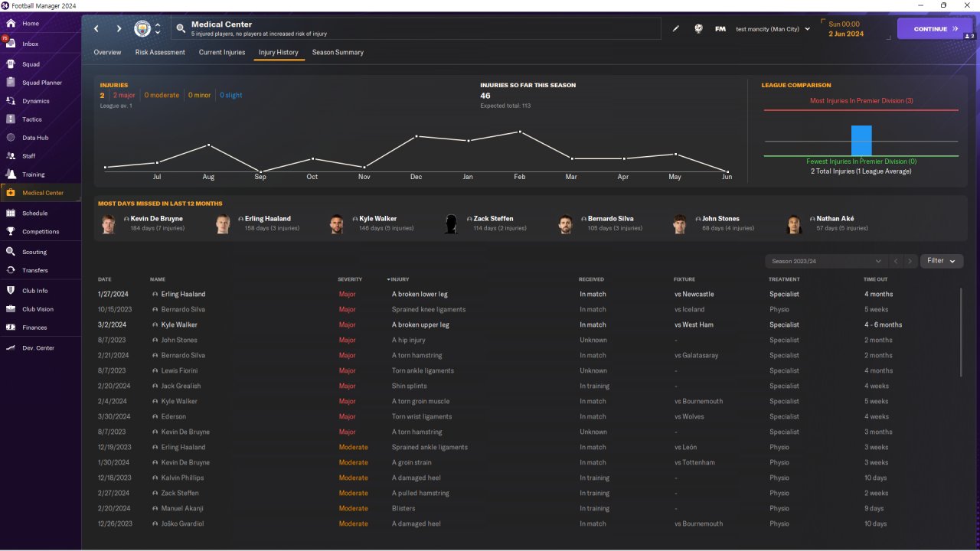Click the date Sun 2 Jun 2024
This screenshot has height=551, width=980.
pos(846,29)
